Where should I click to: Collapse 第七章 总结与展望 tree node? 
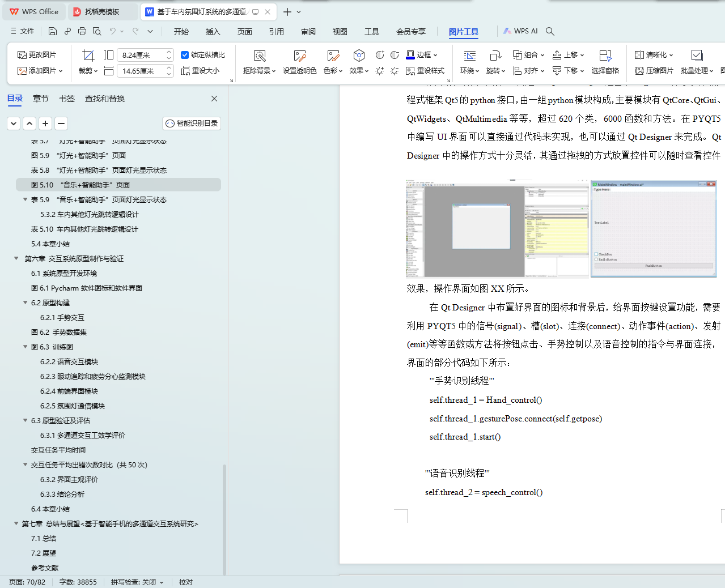click(x=16, y=523)
